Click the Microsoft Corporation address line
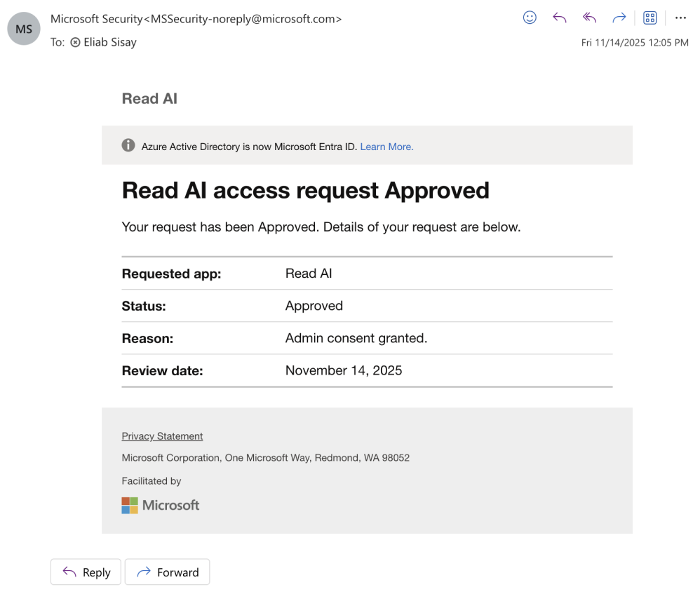Image resolution: width=700 pixels, height=592 pixels. (265, 457)
